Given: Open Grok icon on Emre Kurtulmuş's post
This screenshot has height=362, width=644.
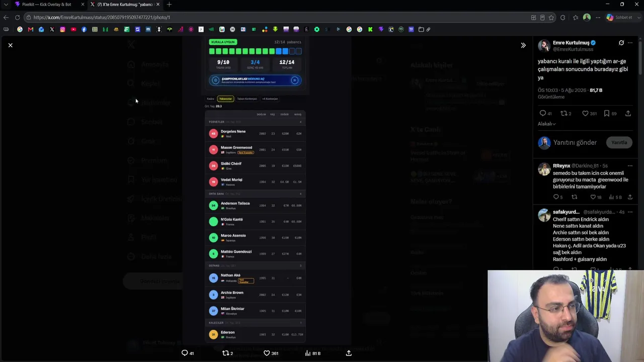Looking at the screenshot, I should 621,43.
